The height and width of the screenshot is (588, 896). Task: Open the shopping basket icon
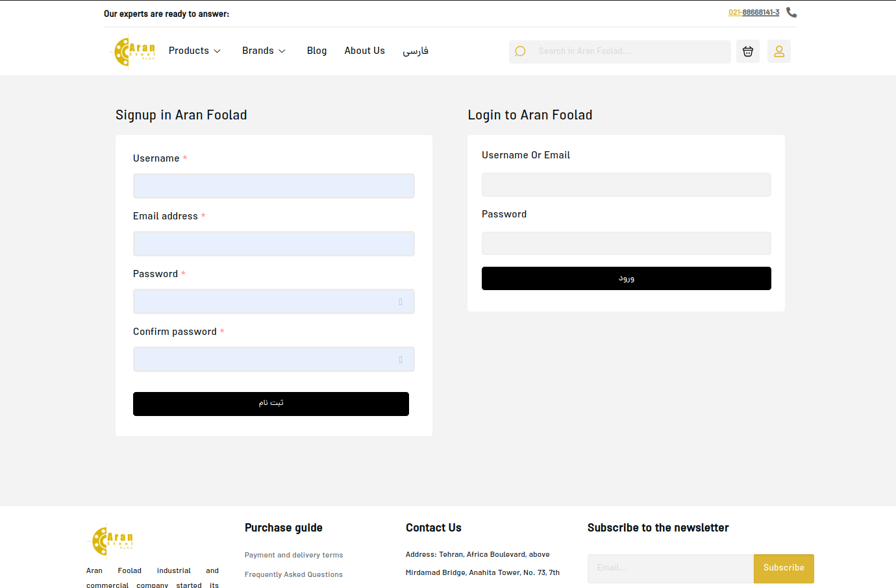[748, 51]
